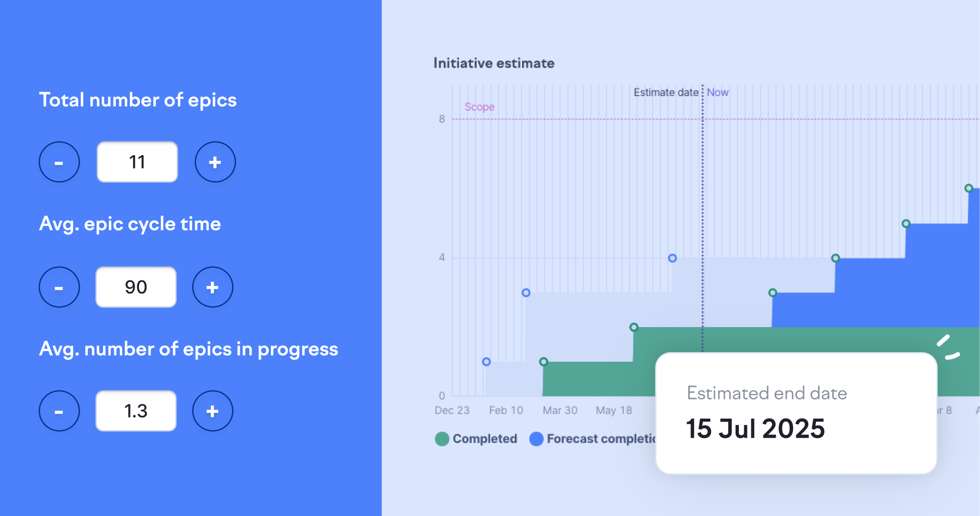This screenshot has height=516, width=980.
Task: Toggle the Forecast completion legend item
Action: [593, 439]
